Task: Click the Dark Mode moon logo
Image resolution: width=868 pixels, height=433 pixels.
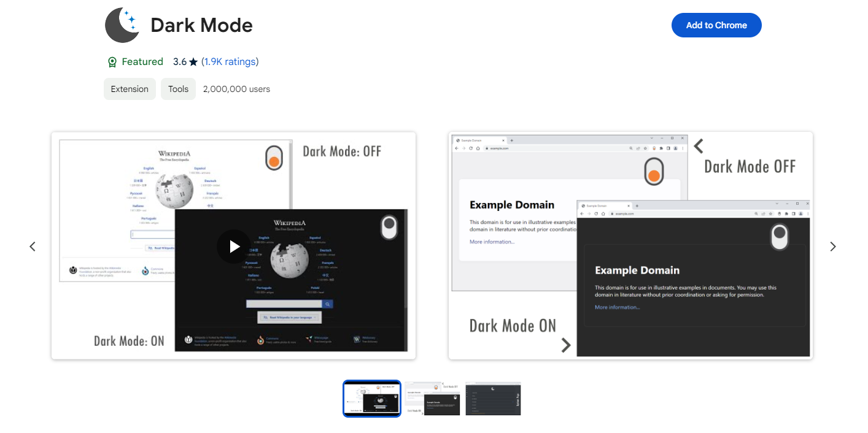Action: [x=123, y=25]
